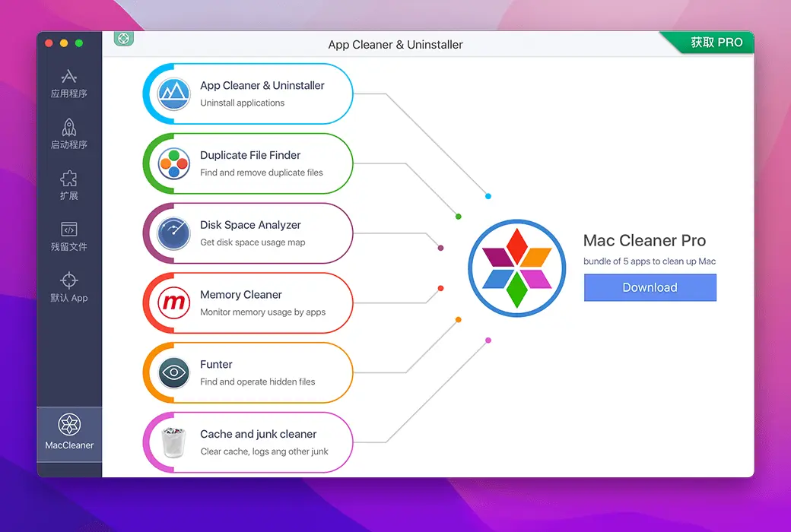The width and height of the screenshot is (791, 532).
Task: Click the window title App Cleaner & Uninstaller
Action: pyautogui.click(x=395, y=44)
